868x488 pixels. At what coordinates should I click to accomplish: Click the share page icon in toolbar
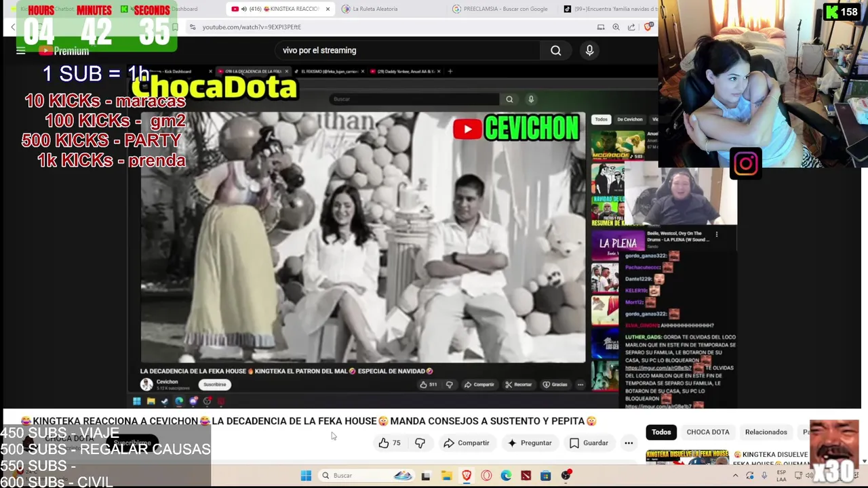(631, 27)
